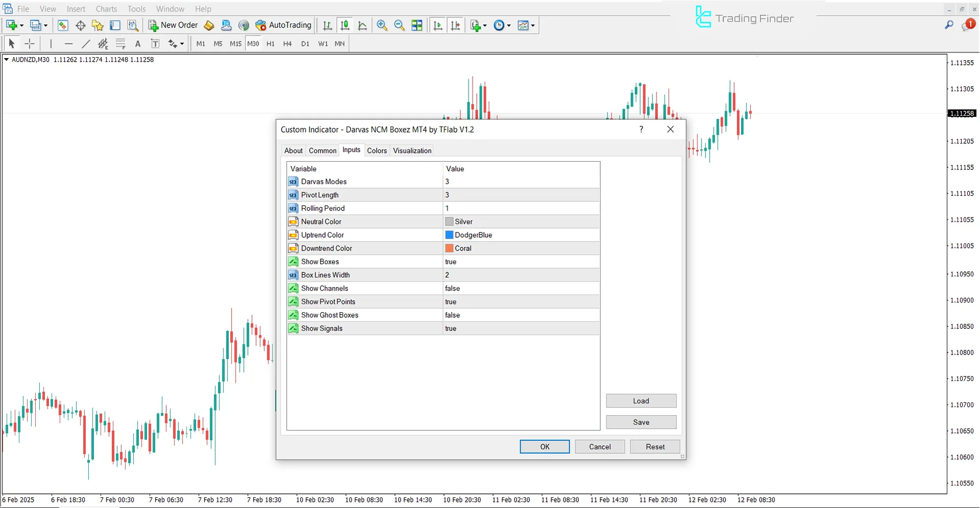Click the DodgerBlue Uptrend Color swatch
Screen dimensions: 980x508
[x=449, y=235]
